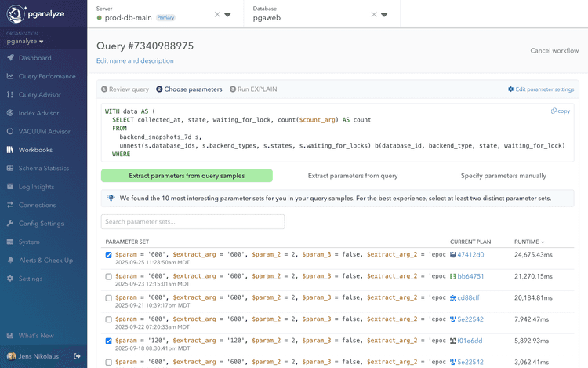Image resolution: width=588 pixels, height=368 pixels.
Task: Uncheck the parameter set with $param = '120'
Action: tap(109, 341)
